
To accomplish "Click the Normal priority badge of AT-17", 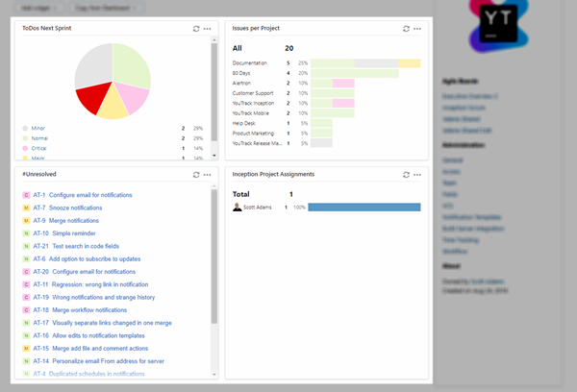I will 26,323.
